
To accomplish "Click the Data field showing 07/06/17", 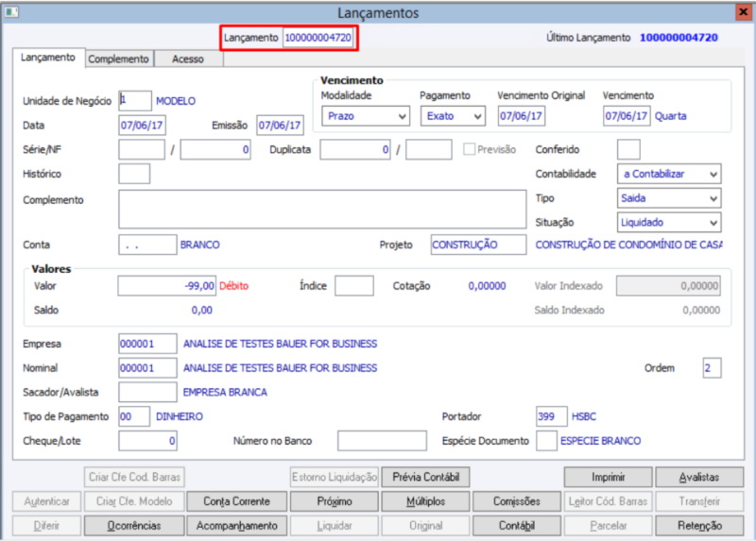I will pos(143,126).
